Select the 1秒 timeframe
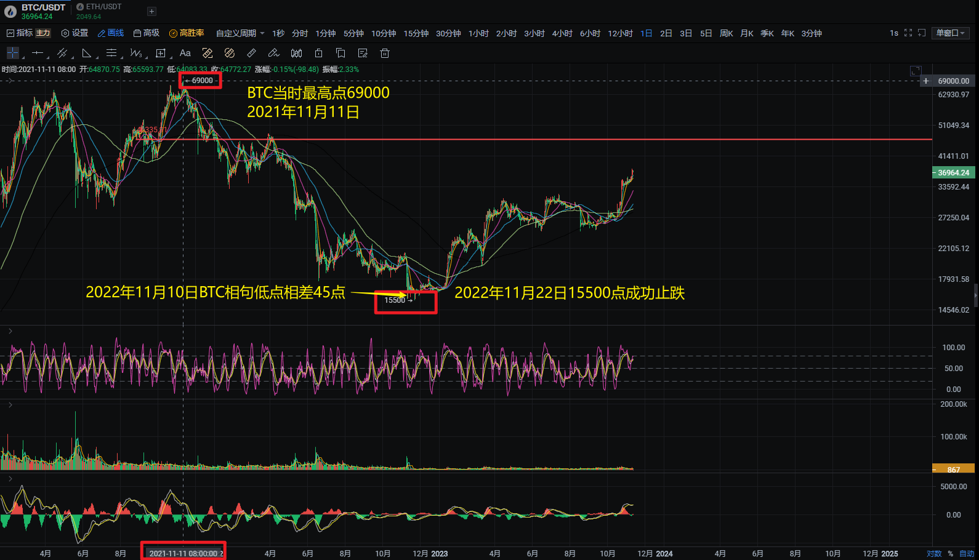 coord(278,33)
